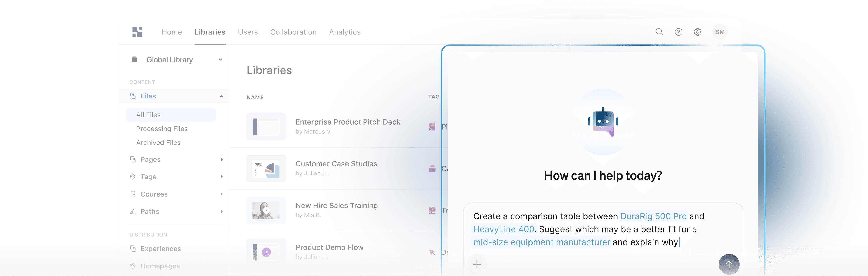Click the Paths icon in sidebar
This screenshot has height=276, width=868.
coord(133,211)
